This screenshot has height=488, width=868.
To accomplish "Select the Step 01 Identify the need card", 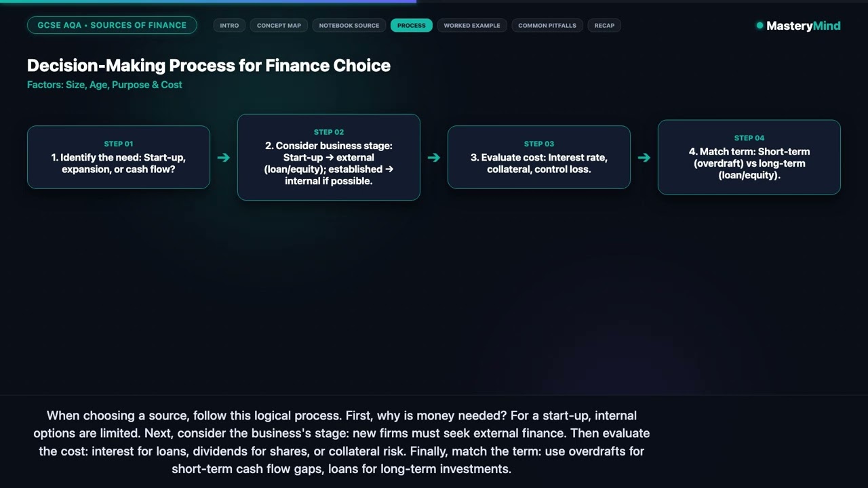I will pos(119,157).
